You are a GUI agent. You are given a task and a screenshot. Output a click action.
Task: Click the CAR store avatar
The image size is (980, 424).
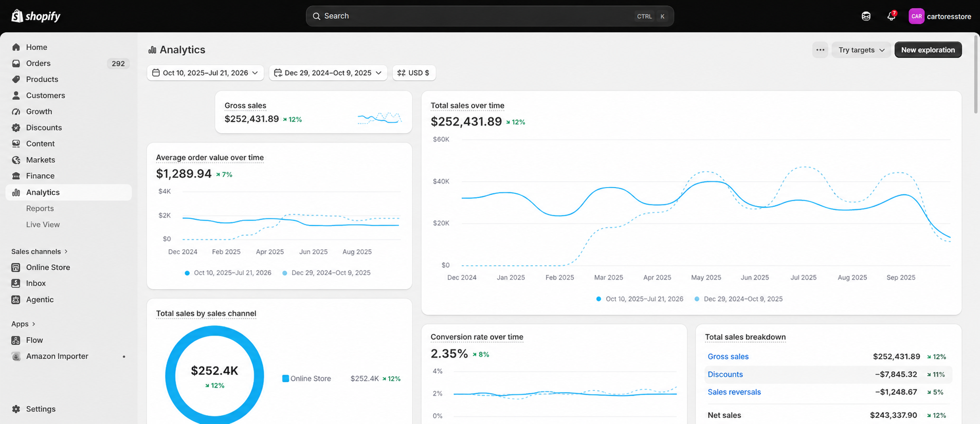[916, 16]
